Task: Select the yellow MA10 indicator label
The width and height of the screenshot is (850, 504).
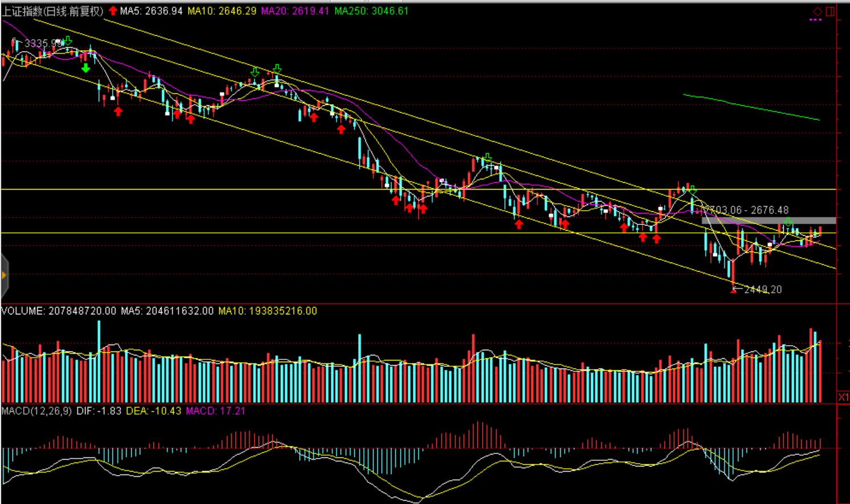Action: 222,11
